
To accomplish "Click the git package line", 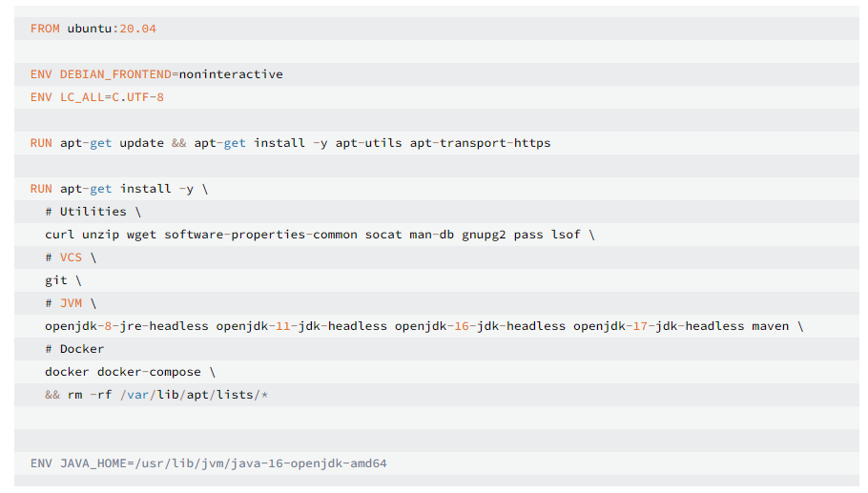I will pyautogui.click(x=63, y=280).
